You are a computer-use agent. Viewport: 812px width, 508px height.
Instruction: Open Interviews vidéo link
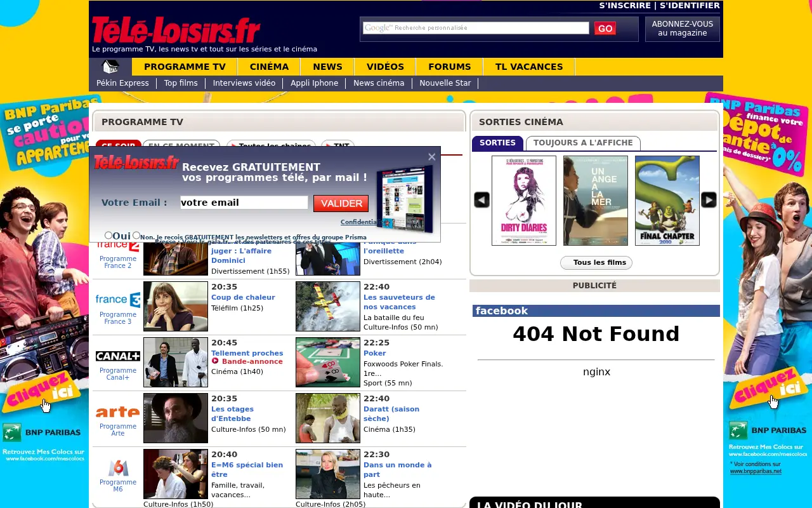click(244, 83)
